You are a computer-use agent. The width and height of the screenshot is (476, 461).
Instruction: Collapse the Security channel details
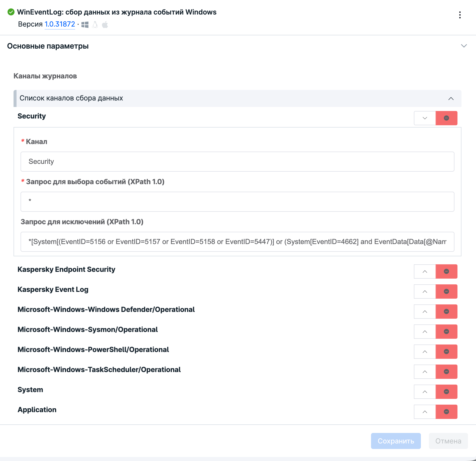tap(425, 118)
